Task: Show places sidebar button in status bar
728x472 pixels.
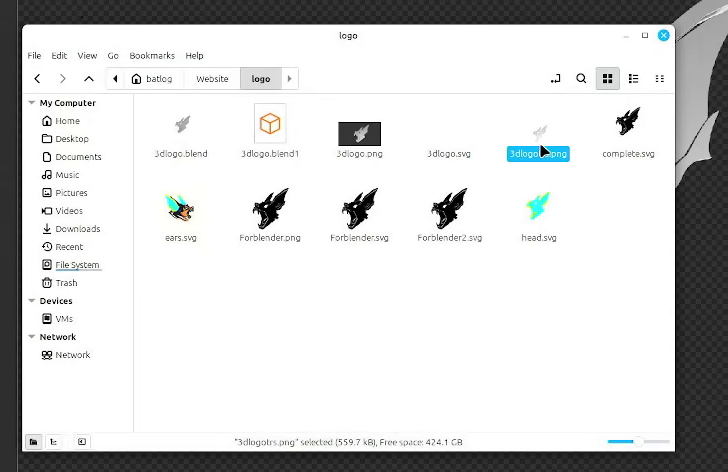Action: tap(33, 442)
